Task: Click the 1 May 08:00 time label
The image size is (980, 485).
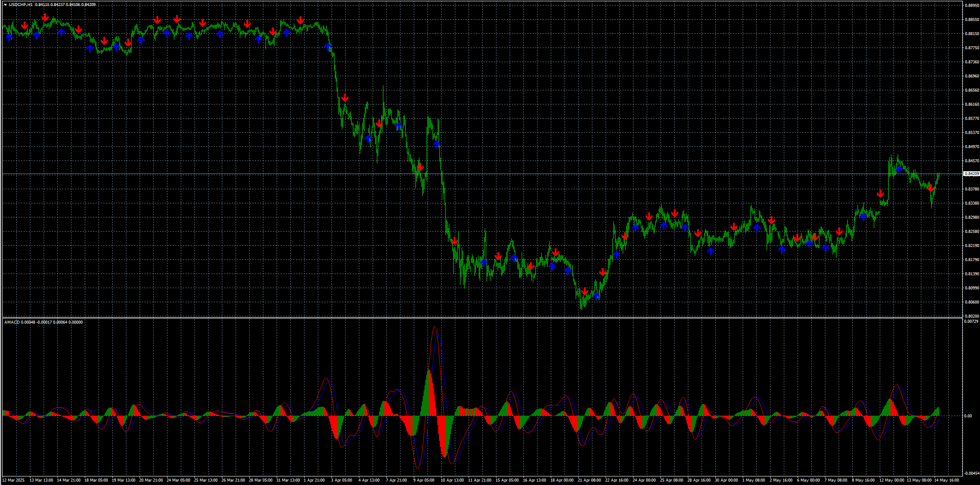Action: click(753, 480)
